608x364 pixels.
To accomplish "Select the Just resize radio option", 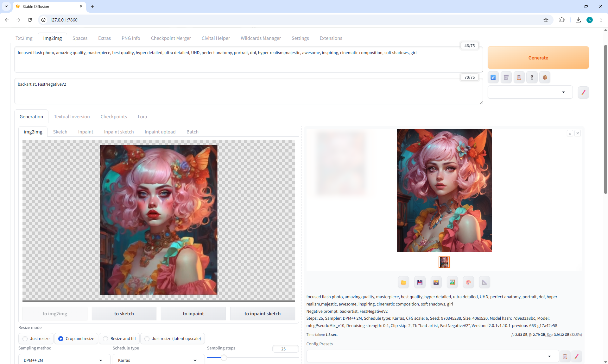I will [x=25, y=339].
